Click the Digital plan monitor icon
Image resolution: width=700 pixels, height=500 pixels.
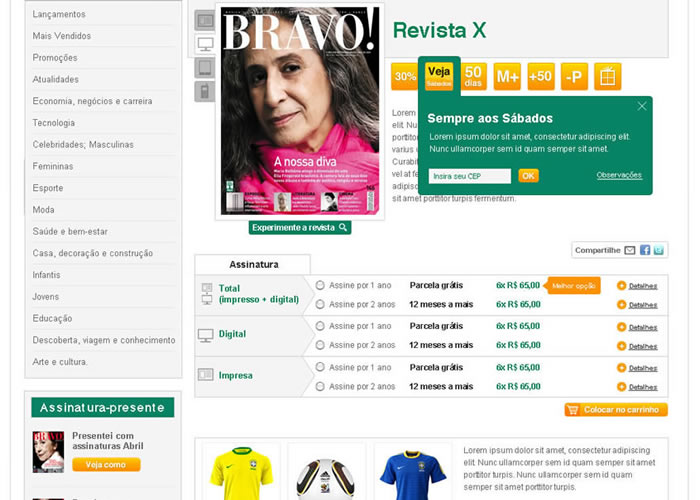pos(206,335)
